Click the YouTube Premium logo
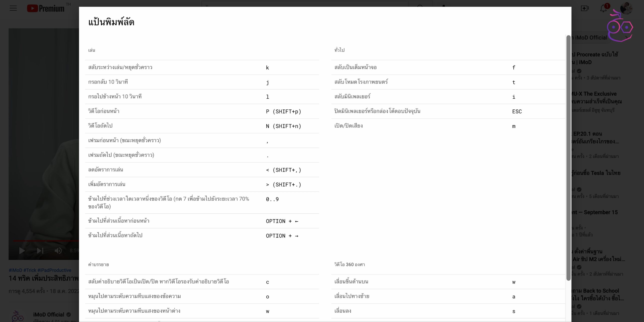Screen dimensions: 644x322 (46, 8)
